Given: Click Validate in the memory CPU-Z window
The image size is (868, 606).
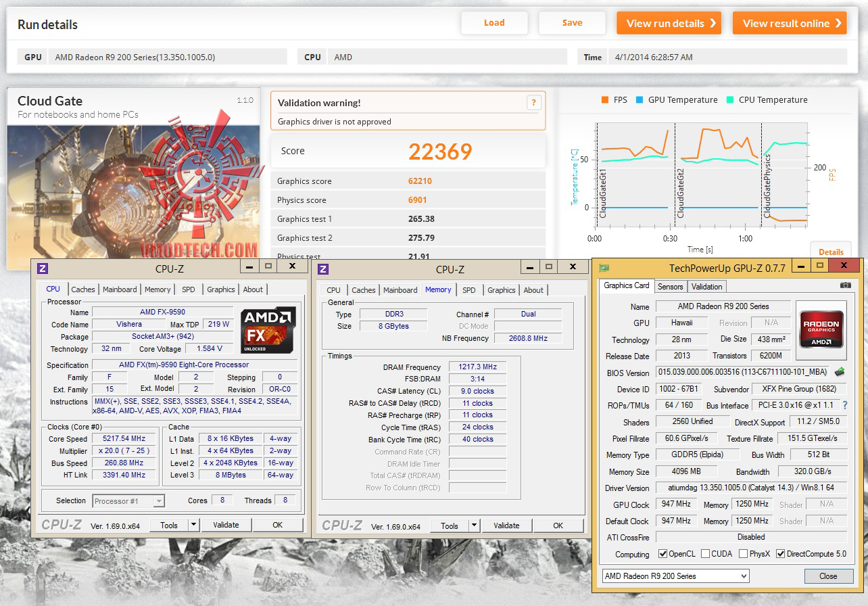Looking at the screenshot, I should [506, 526].
